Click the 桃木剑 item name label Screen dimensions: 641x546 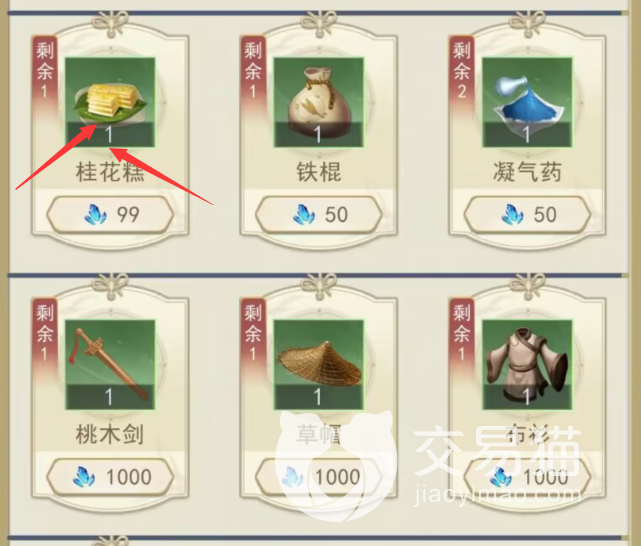coord(110,434)
